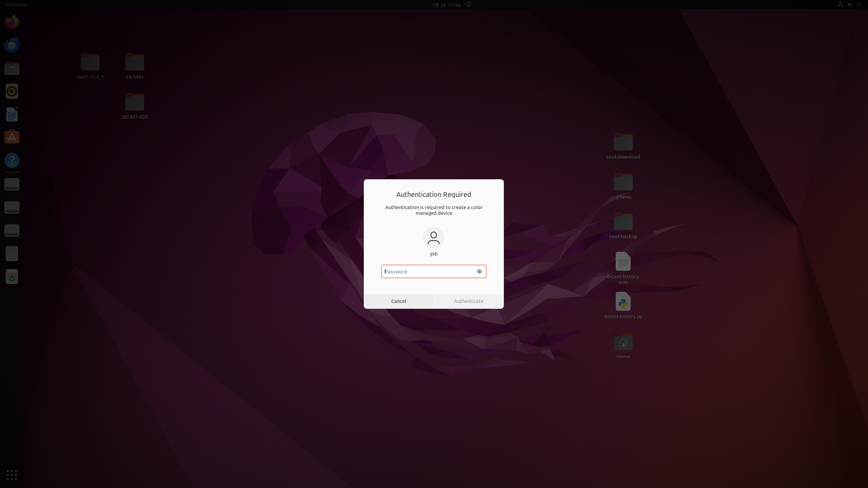868x488 pixels.
Task: Select the 202407-XDS folder
Action: tap(134, 102)
